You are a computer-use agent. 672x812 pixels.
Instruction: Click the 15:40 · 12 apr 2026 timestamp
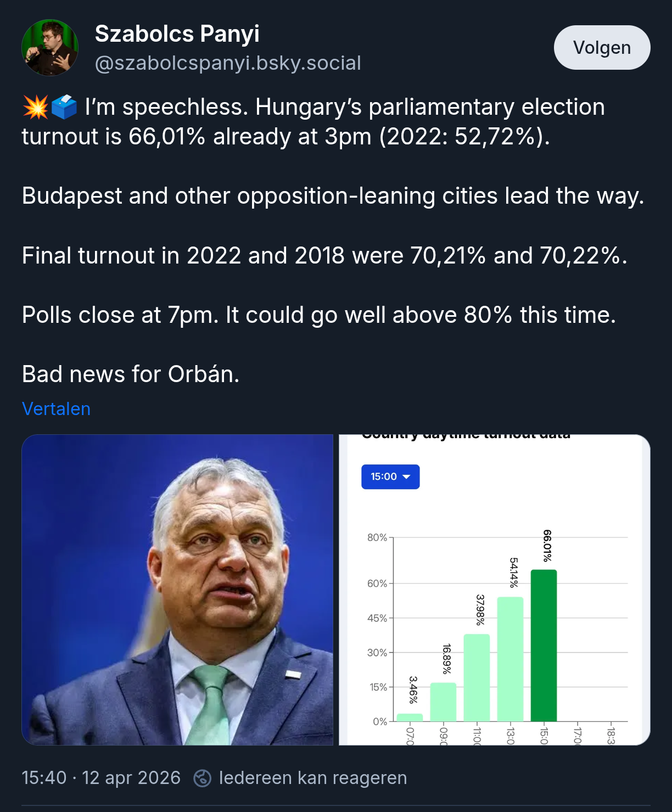[x=101, y=778]
